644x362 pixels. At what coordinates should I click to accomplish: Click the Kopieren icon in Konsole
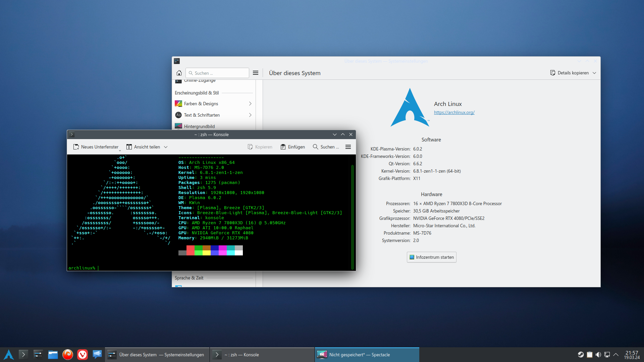pos(251,147)
